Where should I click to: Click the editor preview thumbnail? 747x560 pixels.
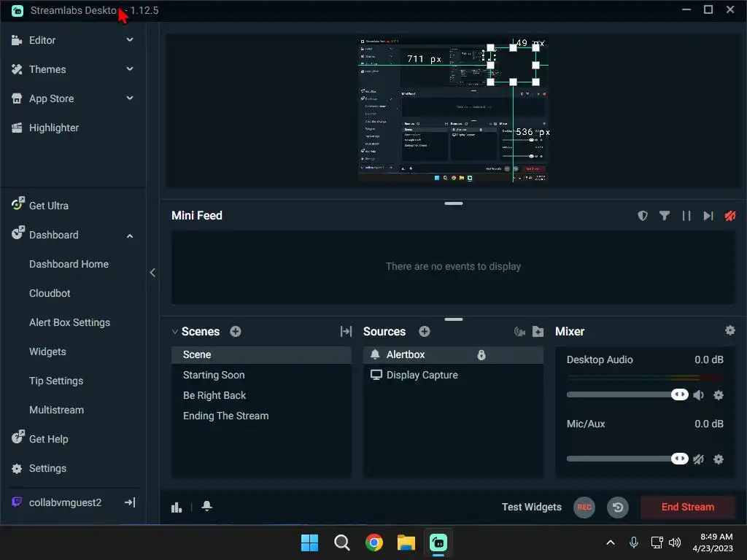pos(452,110)
